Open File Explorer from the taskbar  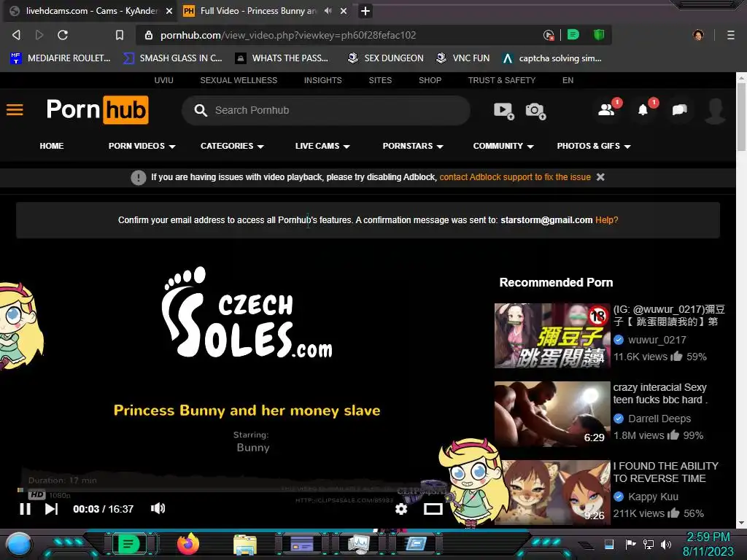(x=245, y=544)
